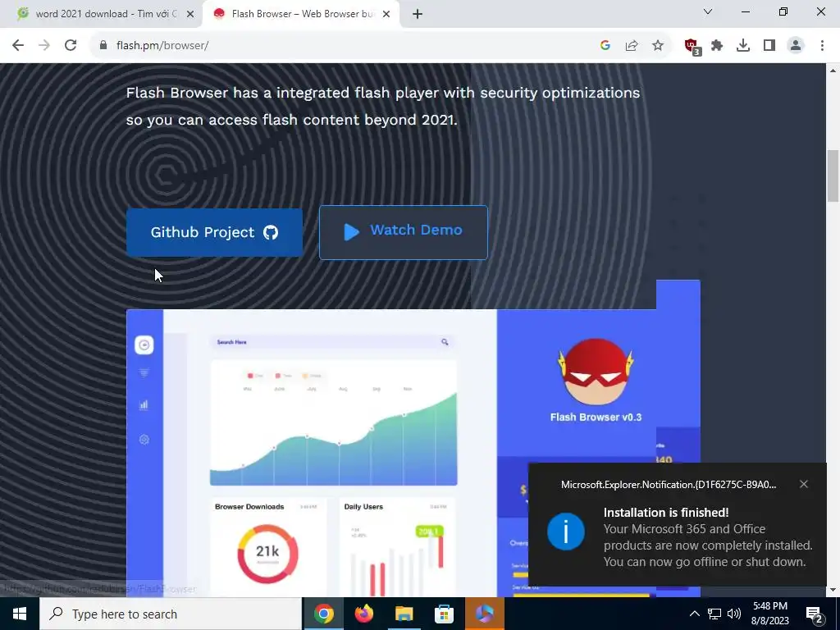This screenshot has width=840, height=630.
Task: Close the Flash Browser tab
Action: (x=386, y=15)
